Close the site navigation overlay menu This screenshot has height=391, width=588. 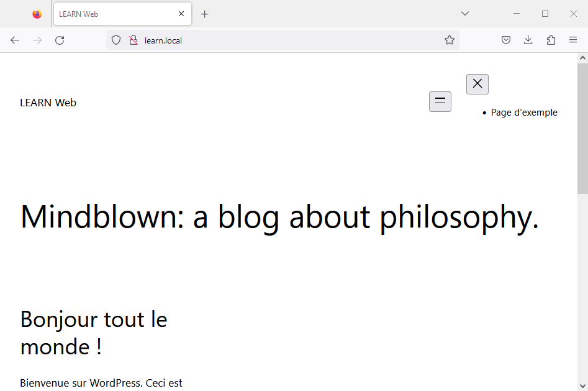[x=477, y=84]
